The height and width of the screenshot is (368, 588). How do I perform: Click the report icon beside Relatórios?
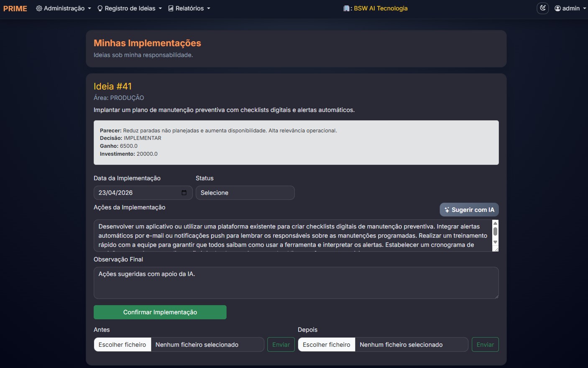pos(171,8)
